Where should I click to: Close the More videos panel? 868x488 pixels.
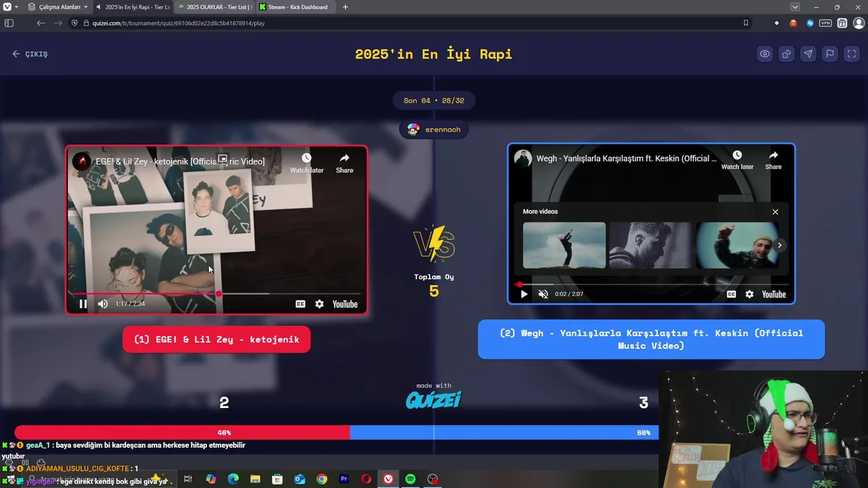click(x=775, y=211)
